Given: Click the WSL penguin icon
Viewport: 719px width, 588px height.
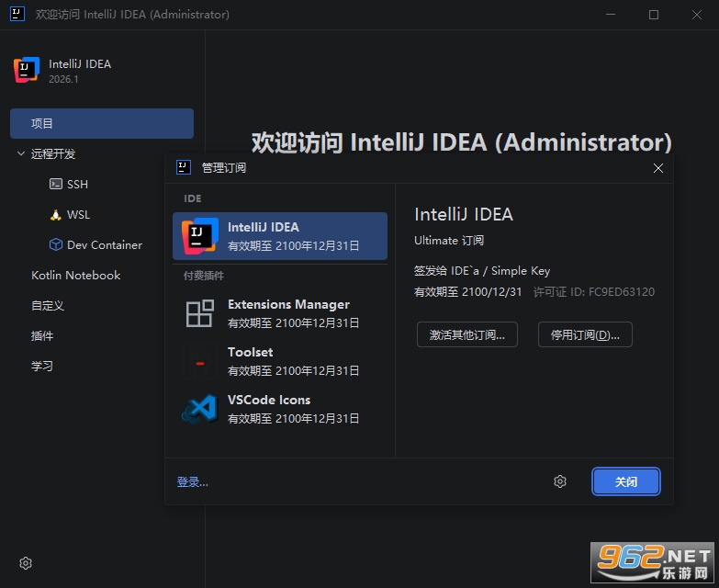Looking at the screenshot, I should [x=56, y=215].
